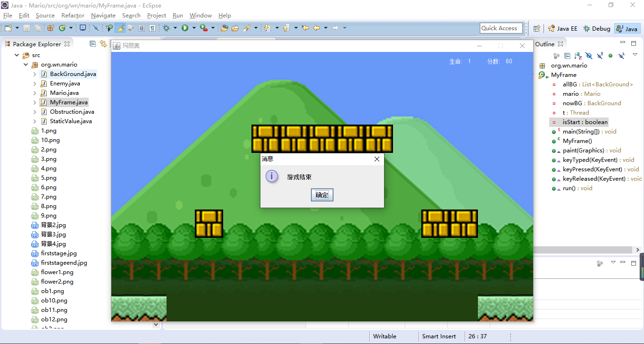The height and width of the screenshot is (344, 644).
Task: Expand Obstruction.java tree node
Action: click(34, 112)
